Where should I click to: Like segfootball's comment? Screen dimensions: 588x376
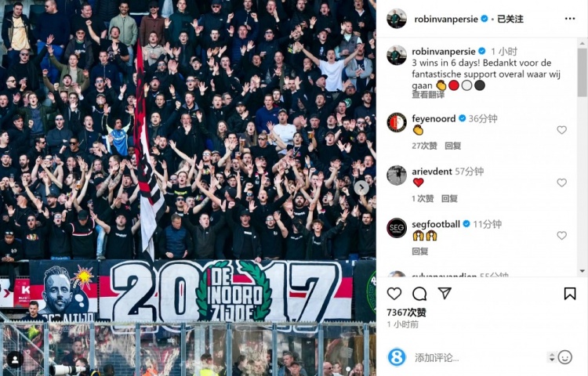click(x=561, y=236)
